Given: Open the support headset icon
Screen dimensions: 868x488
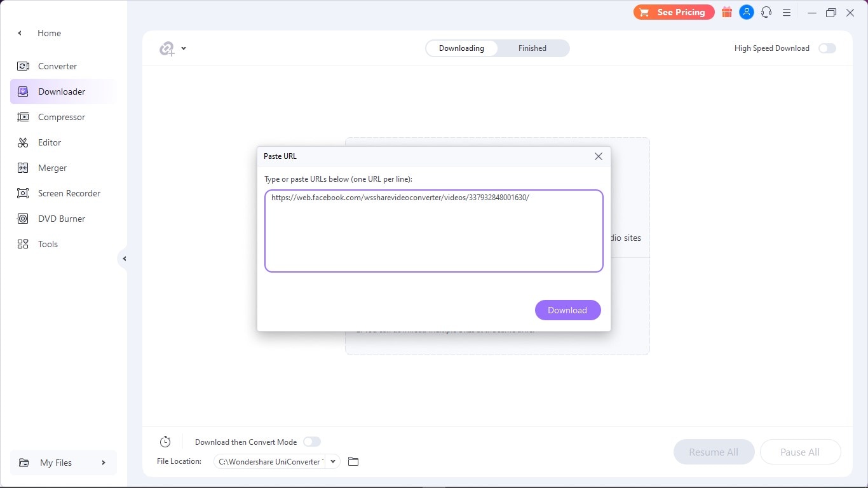Looking at the screenshot, I should coord(766,12).
